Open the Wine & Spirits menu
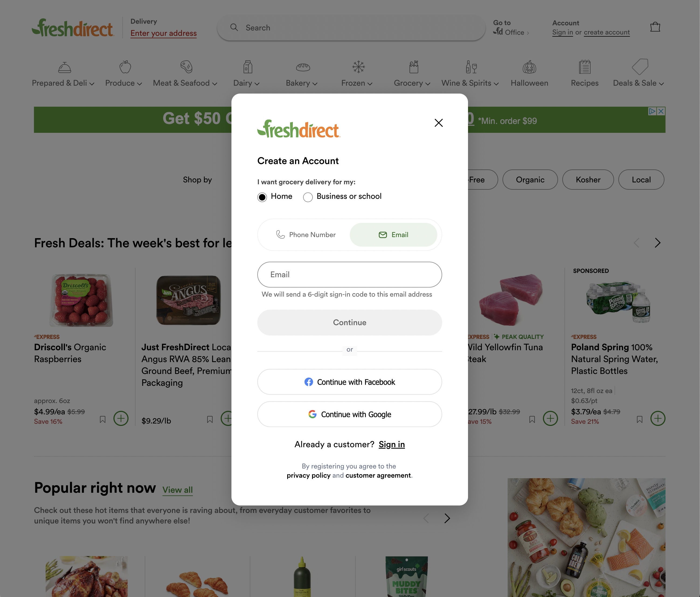 470,83
